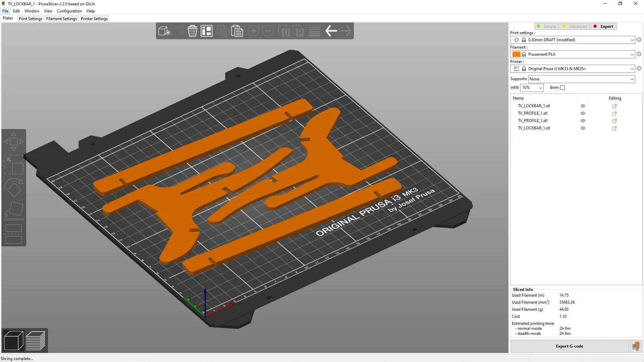Remove an instance with the minus circle icon
644x362 pixels.
268,31
